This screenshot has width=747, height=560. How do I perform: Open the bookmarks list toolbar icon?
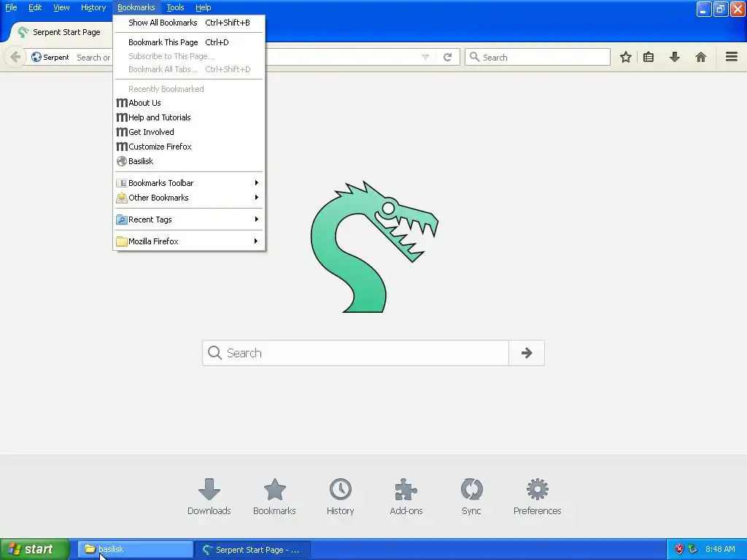coord(649,57)
